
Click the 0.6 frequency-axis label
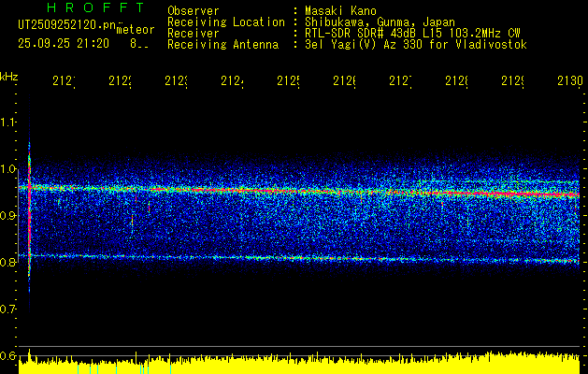pos(7,355)
